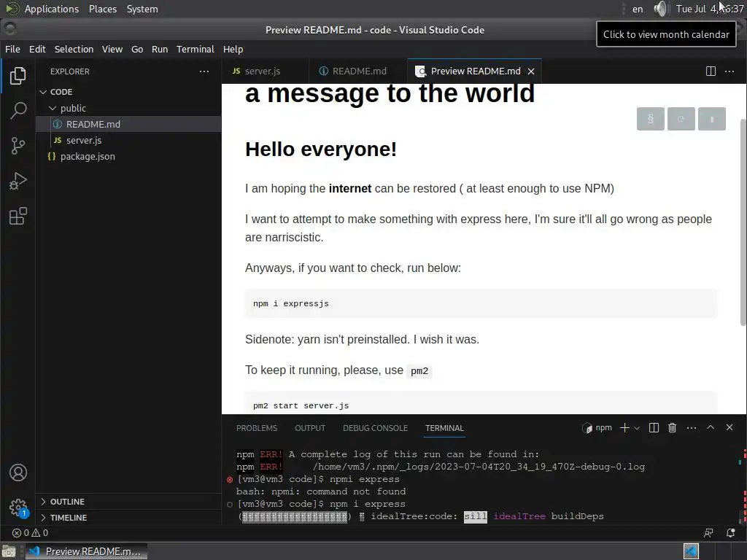This screenshot has width=747, height=560.
Task: Open Source Control view icon
Action: coord(18,146)
